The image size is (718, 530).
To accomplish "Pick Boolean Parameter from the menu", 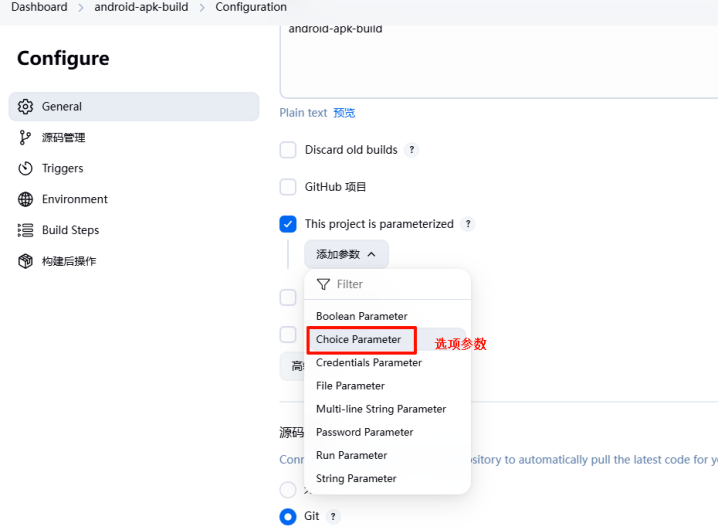I will 361,316.
